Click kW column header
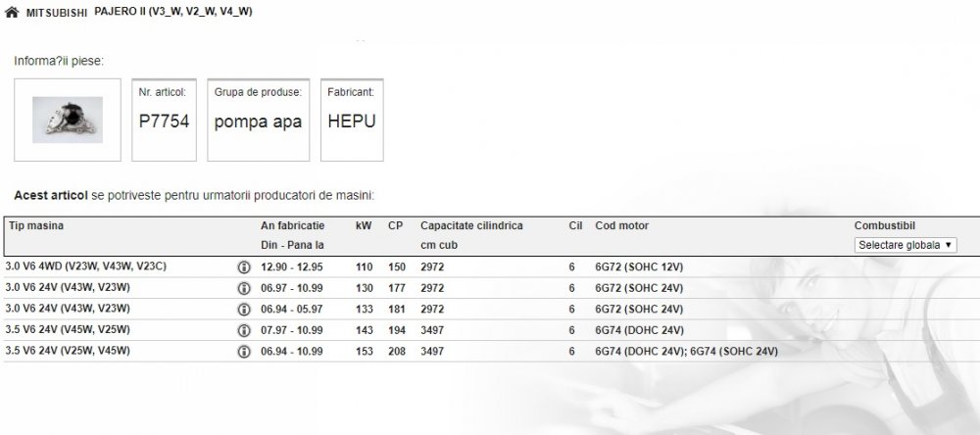 click(x=364, y=225)
